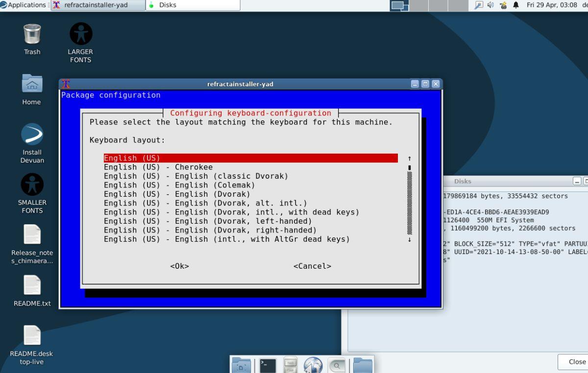Click the scrollbar down arrow in the layout list
The width and height of the screenshot is (588, 373).
[x=409, y=239]
